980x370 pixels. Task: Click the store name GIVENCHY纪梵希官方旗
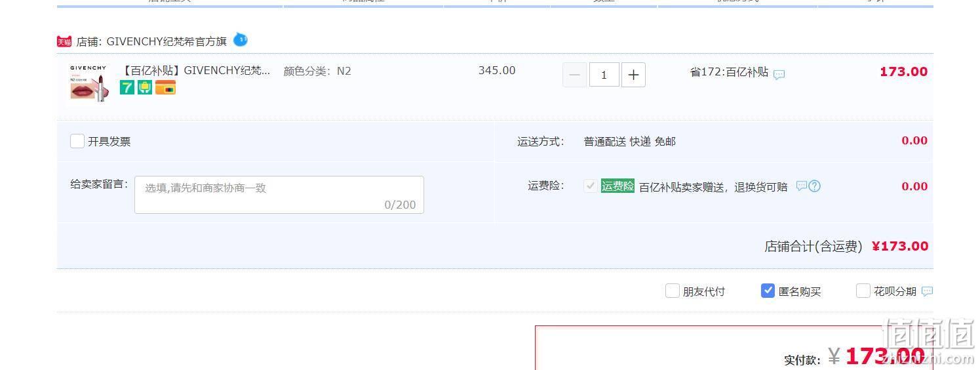(x=167, y=41)
